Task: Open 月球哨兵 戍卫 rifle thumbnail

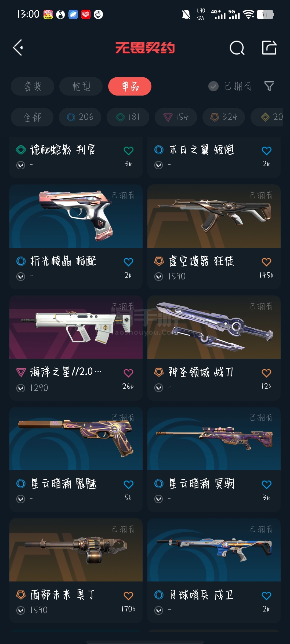Action: (214, 550)
